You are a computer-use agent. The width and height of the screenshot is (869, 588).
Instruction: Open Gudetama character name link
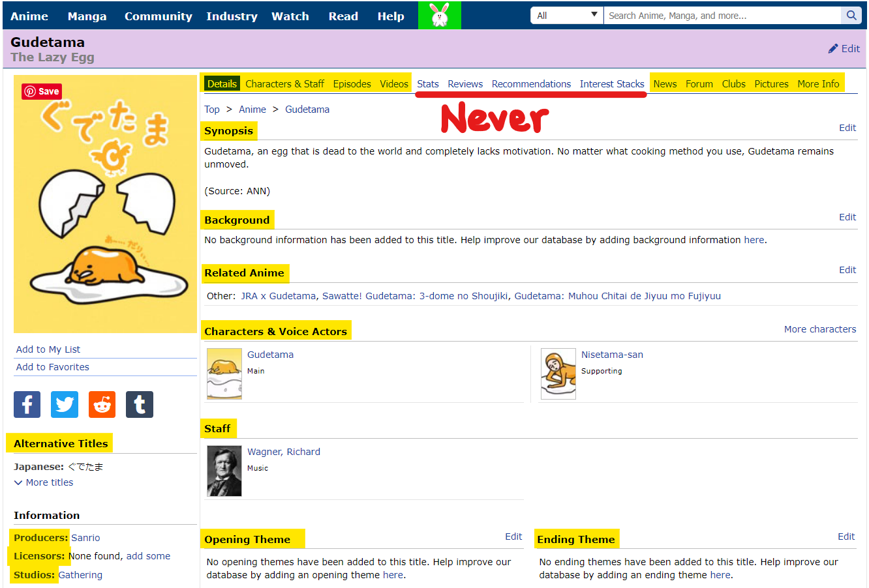(x=270, y=355)
